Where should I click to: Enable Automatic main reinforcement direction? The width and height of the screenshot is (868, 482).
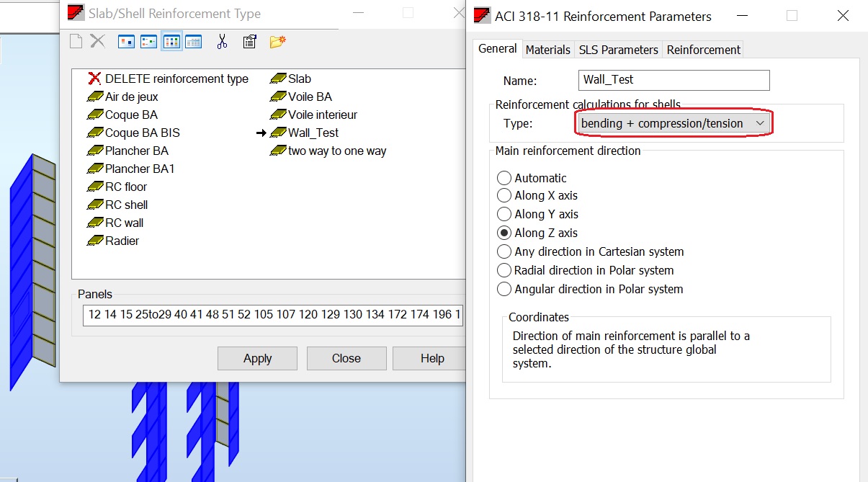tap(504, 177)
